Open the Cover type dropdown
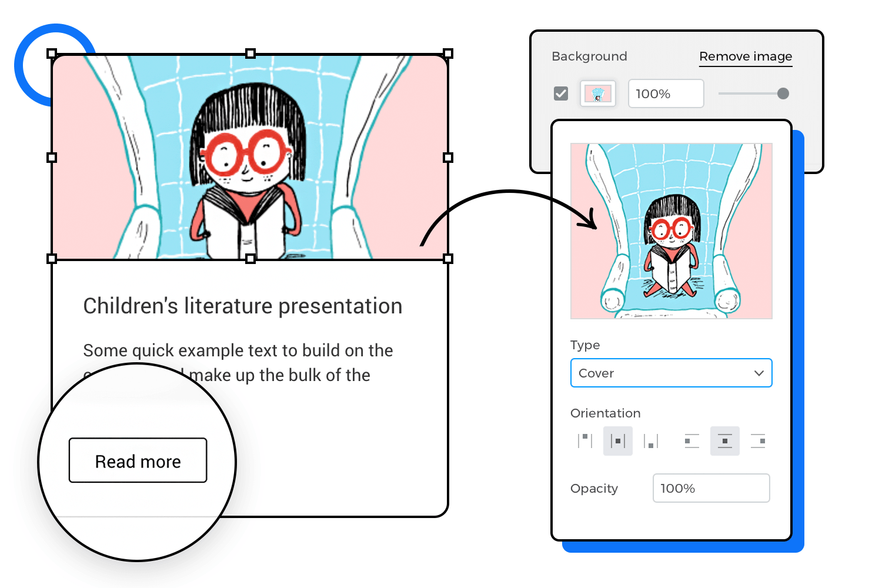Image resolution: width=882 pixels, height=588 pixels. [671, 373]
